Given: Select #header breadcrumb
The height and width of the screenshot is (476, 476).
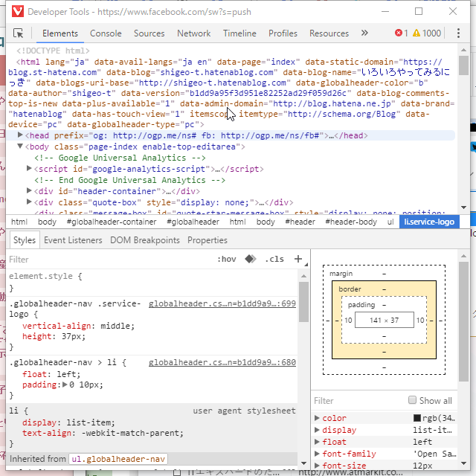Looking at the screenshot, I should 300,222.
